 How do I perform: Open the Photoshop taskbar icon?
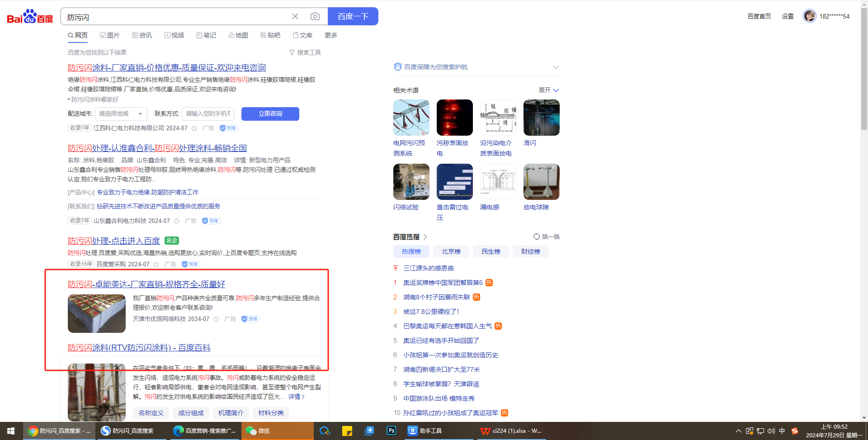tap(392, 431)
